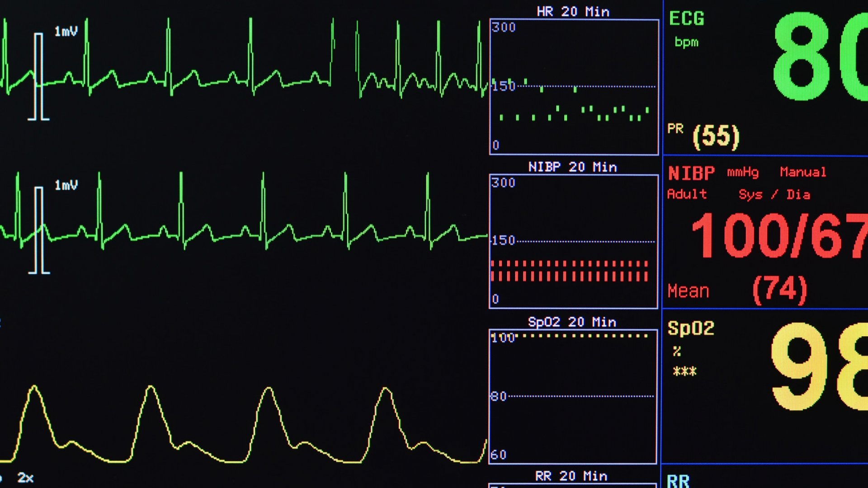This screenshot has height=488, width=868.
Task: Open the SpO2 parameter label
Action: 691,328
